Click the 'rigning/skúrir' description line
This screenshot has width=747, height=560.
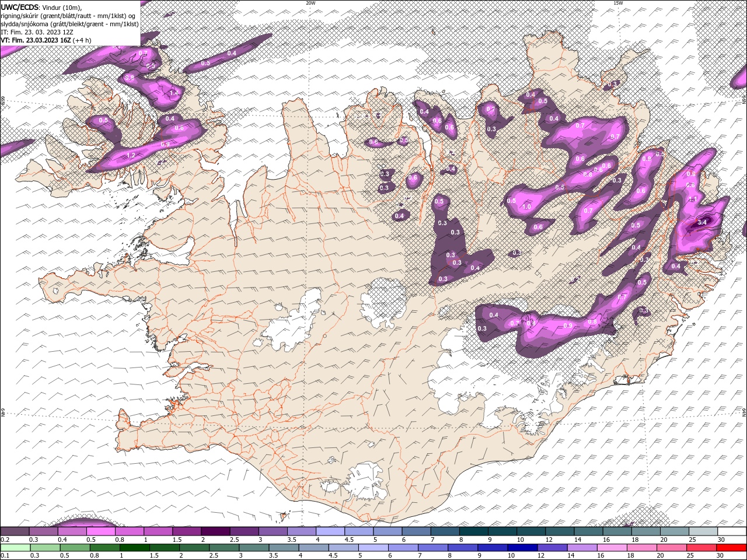pos(68,16)
